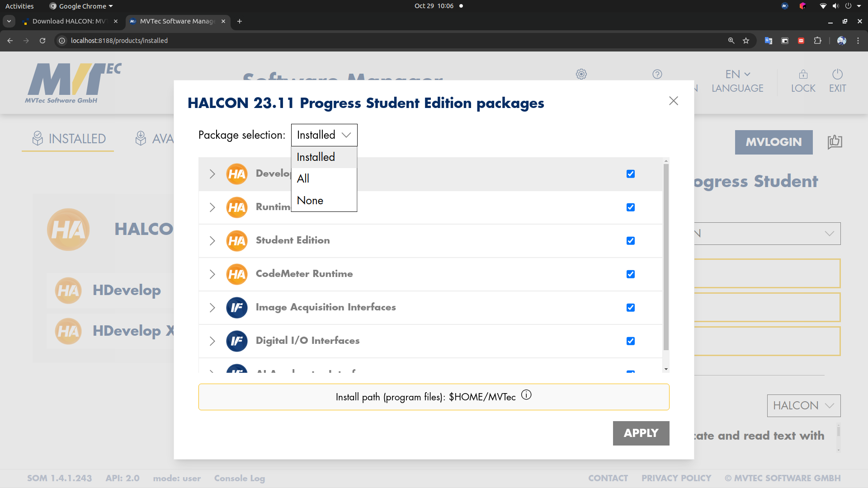Click the feedback icon beside MVLOGIN

click(835, 142)
